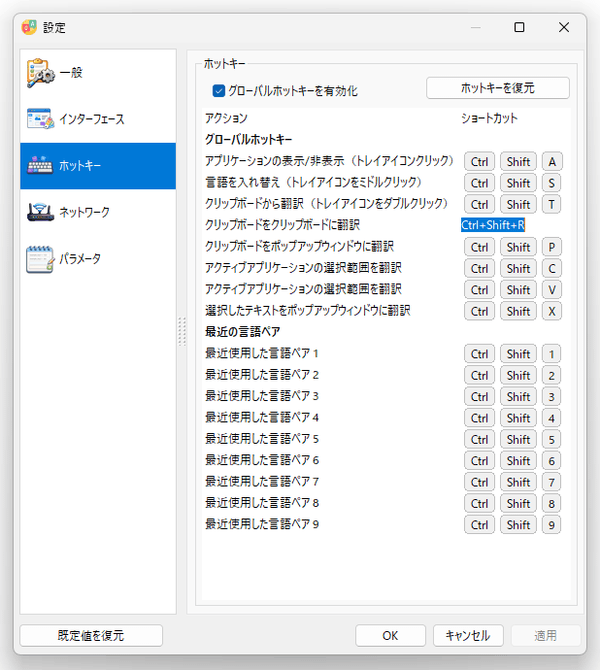
Task: Select row クリップボードをポップアップウィンドウに翻訳
Action: (x=386, y=247)
